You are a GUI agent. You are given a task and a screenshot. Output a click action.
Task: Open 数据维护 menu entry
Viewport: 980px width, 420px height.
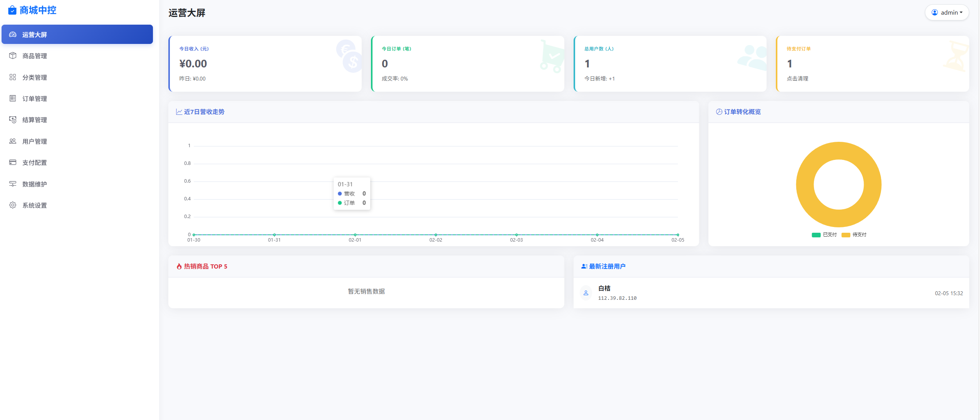[35, 184]
